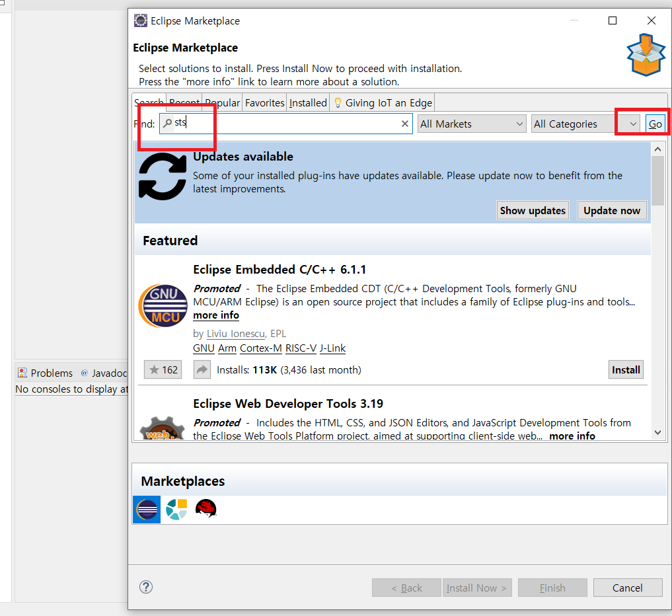This screenshot has width=672, height=616.
Task: Select the Eclipse marketplace icon under Marketplaces
Action: point(147,510)
